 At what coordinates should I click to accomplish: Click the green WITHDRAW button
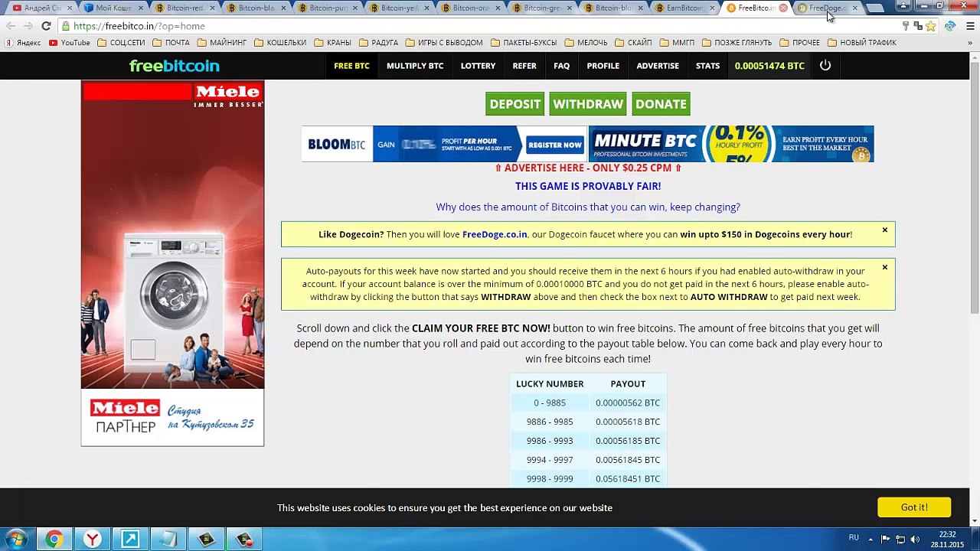point(588,104)
